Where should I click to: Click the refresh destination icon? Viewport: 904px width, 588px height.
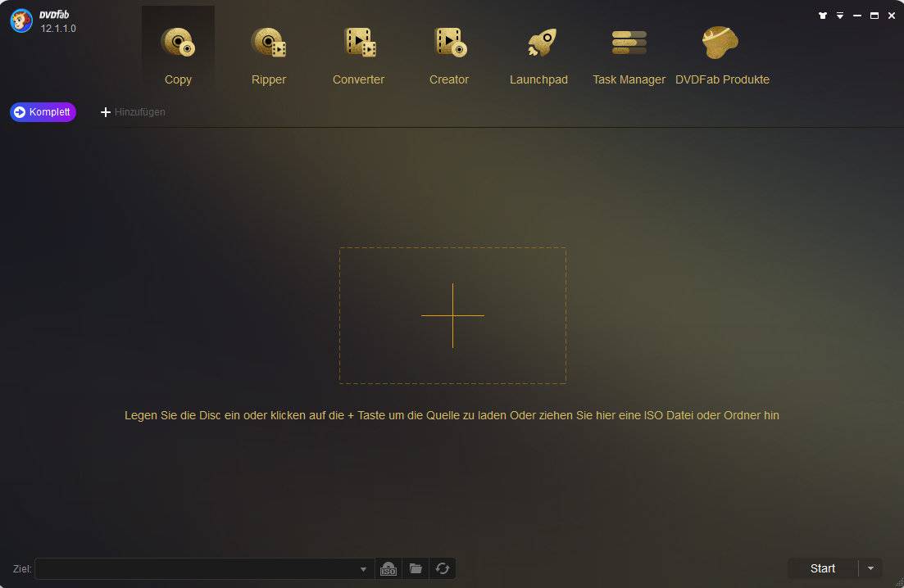coord(443,568)
